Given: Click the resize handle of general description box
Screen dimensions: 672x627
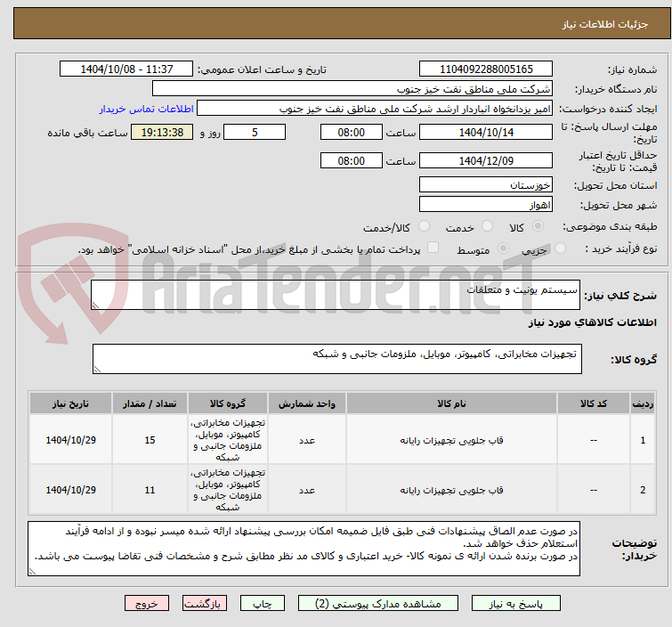Looking at the screenshot, I should pos(95,305).
